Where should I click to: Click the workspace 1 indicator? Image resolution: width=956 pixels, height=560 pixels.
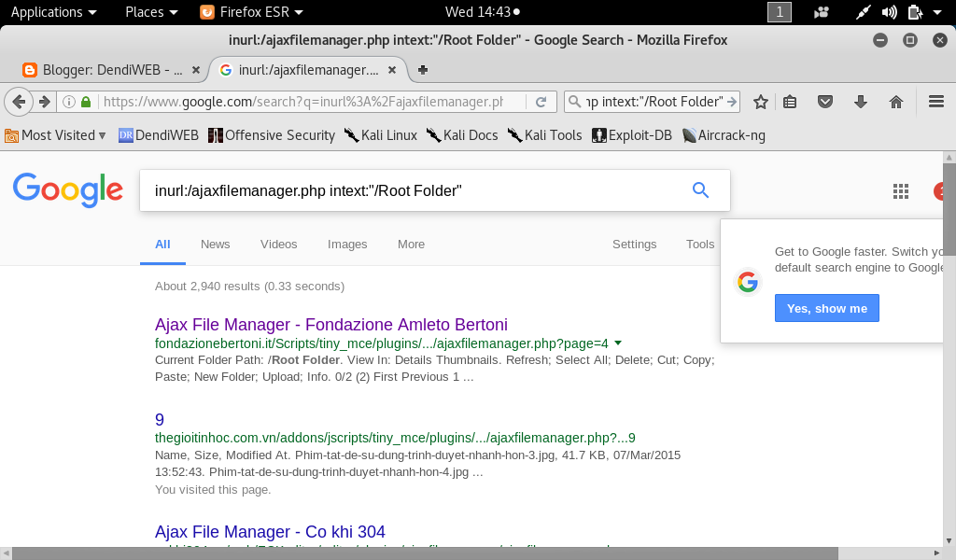(780, 12)
